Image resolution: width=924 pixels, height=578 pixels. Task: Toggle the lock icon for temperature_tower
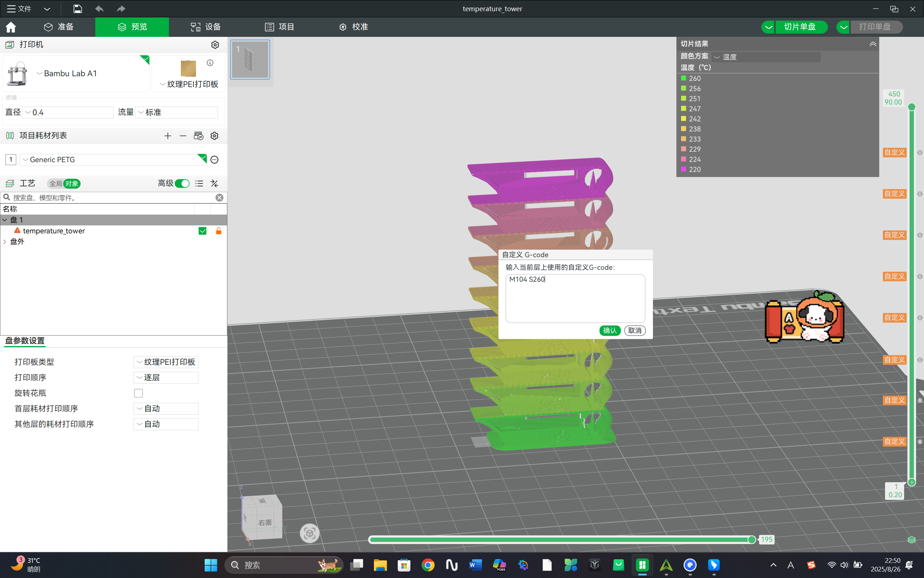tap(219, 231)
